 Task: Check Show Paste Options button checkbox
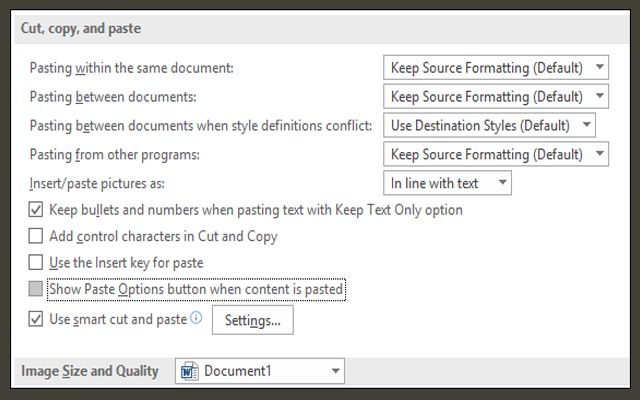pos(36,290)
